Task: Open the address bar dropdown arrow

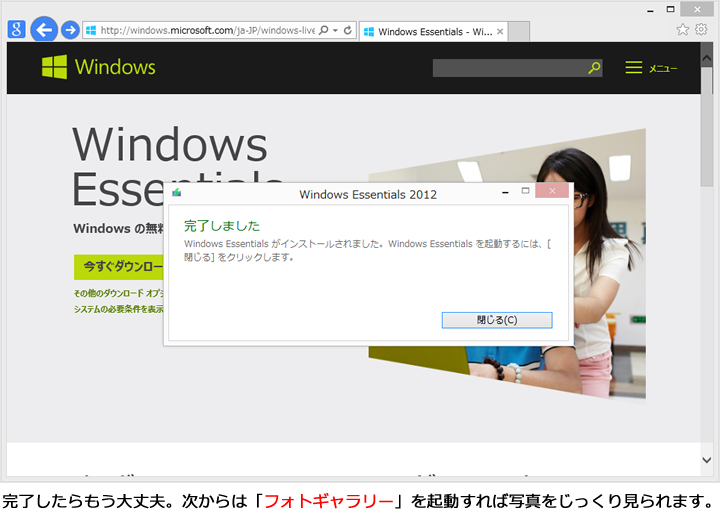Action: (336, 30)
